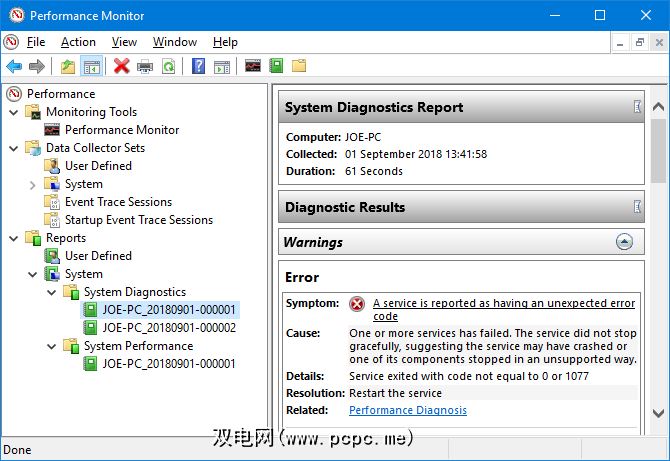
Task: Click the red X Delete icon
Action: pos(122,66)
